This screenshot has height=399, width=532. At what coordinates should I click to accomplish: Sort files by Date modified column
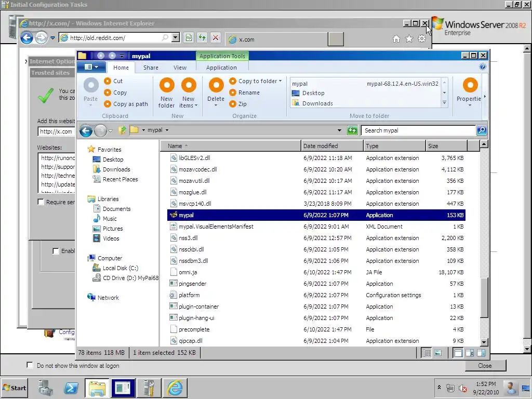[x=332, y=146]
